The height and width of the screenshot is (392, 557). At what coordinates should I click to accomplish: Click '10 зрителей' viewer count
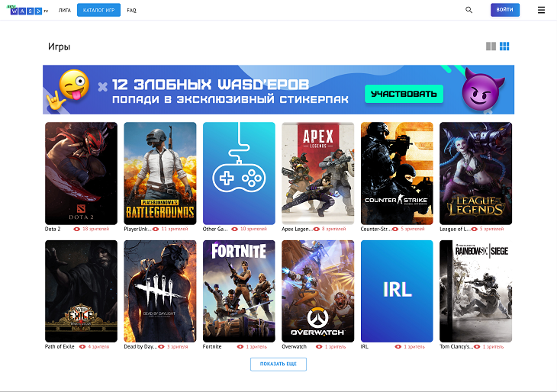[x=253, y=229]
